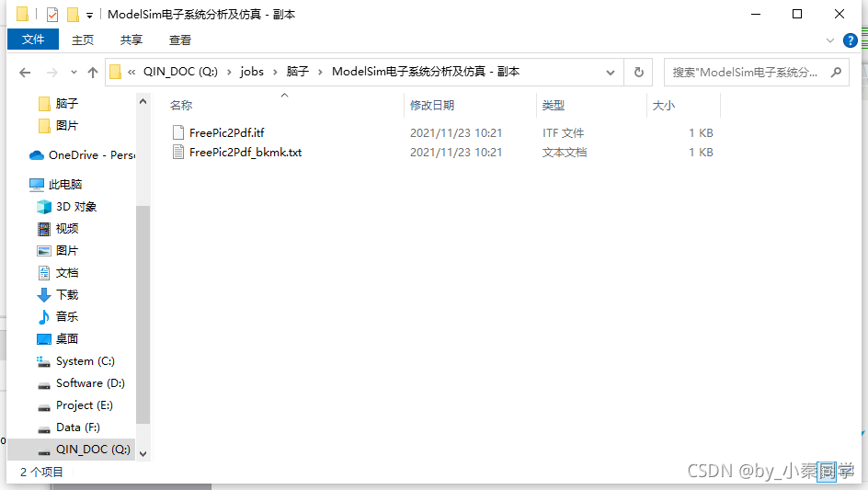Click the OneDrive cloud icon

(x=37, y=155)
